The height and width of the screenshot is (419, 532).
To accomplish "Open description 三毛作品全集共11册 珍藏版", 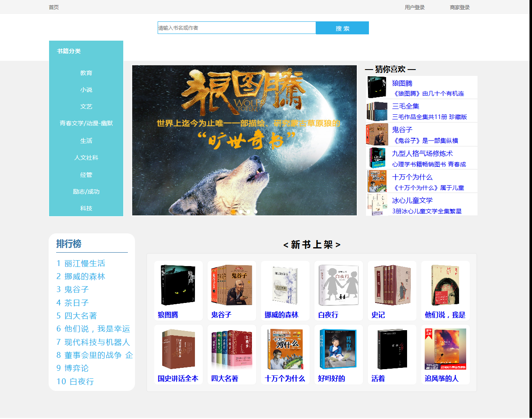I will 429,117.
